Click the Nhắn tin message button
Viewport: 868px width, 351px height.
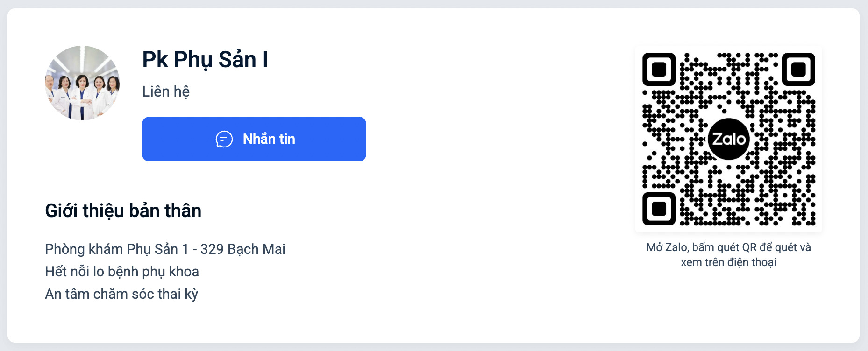(254, 139)
